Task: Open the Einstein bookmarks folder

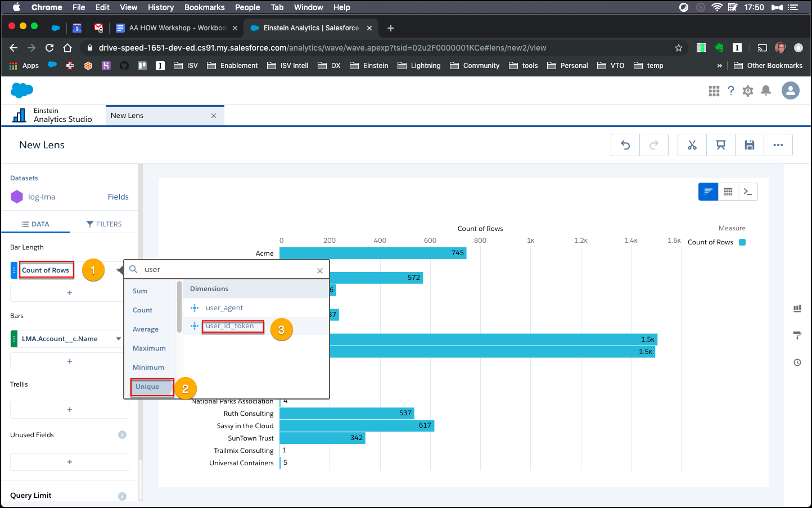Action: point(369,66)
